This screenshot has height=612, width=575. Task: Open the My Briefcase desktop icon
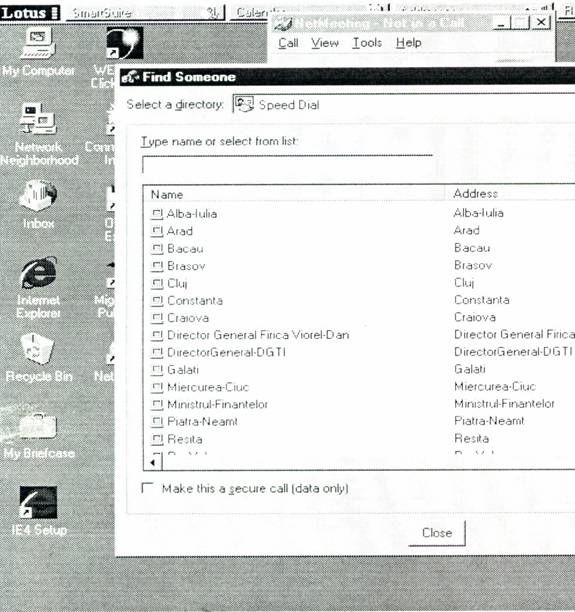click(x=37, y=427)
